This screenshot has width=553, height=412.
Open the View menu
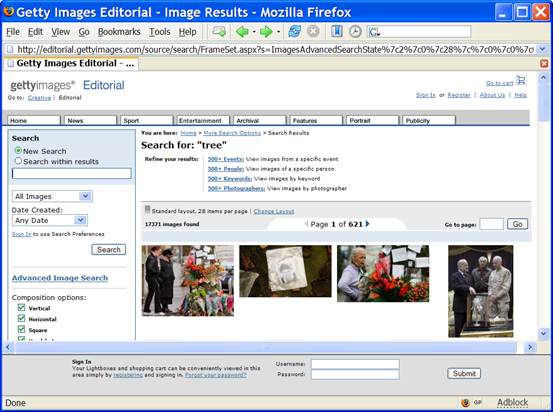[x=60, y=32]
